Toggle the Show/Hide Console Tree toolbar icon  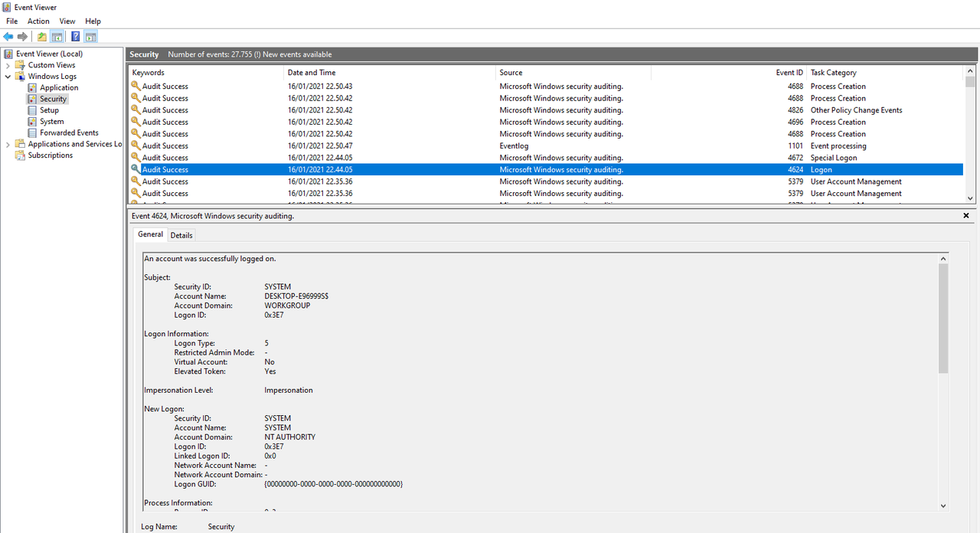coord(57,37)
